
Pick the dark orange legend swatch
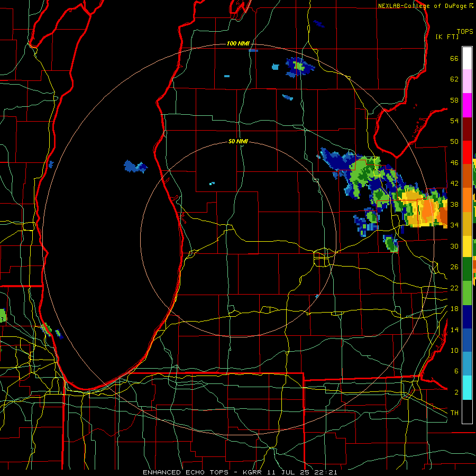(467, 176)
